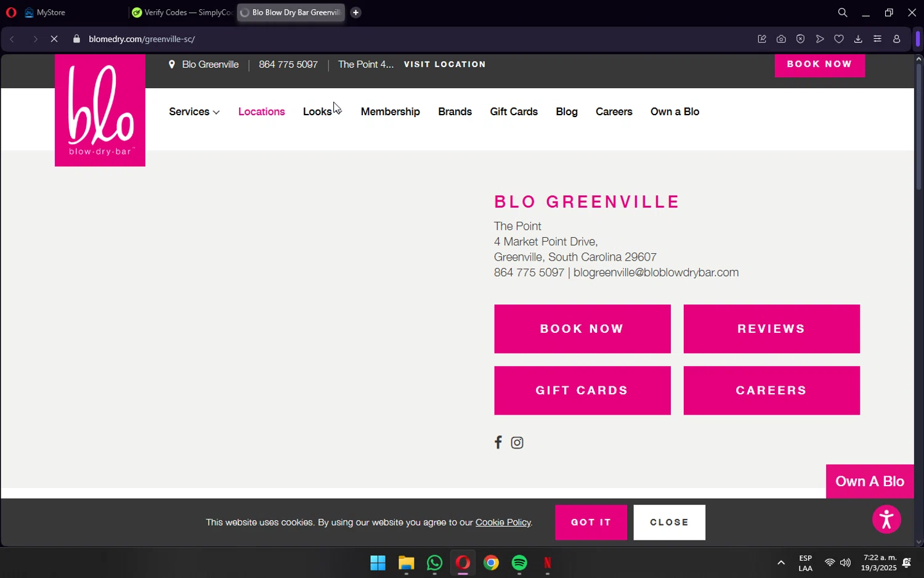Open the Brands menu item
This screenshot has width=924, height=578.
pyautogui.click(x=455, y=112)
